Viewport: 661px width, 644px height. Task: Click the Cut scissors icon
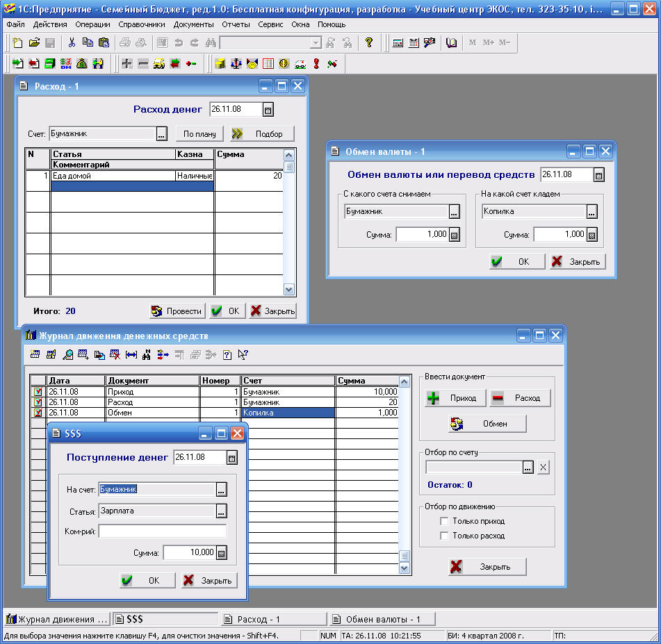coord(72,42)
